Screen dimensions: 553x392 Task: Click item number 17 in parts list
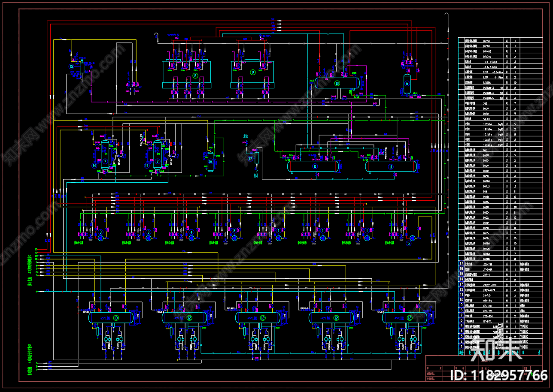462,263
